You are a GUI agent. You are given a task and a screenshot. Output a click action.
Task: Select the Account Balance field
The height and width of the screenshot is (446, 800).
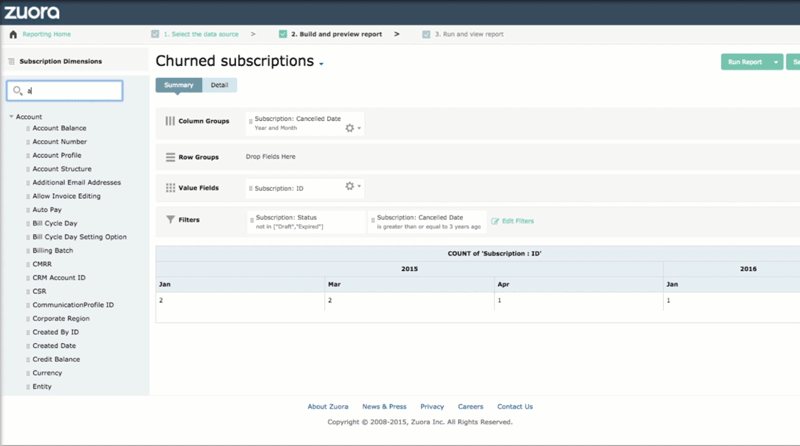[59, 128]
